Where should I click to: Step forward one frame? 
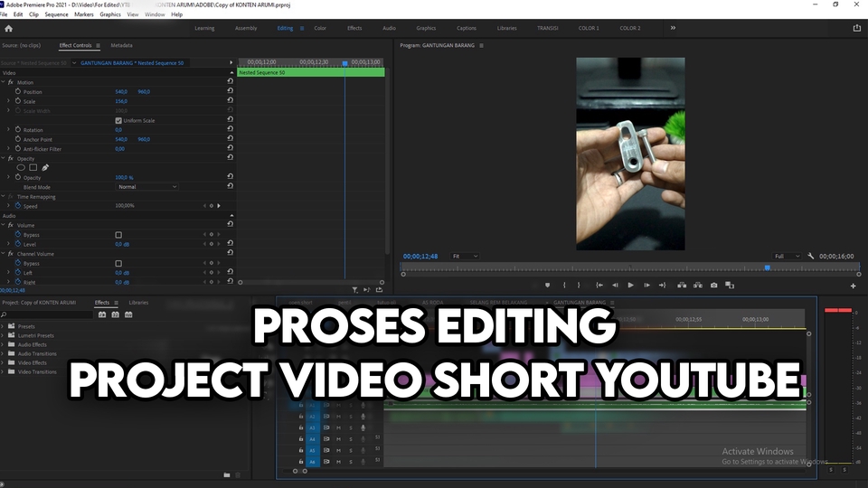point(646,285)
